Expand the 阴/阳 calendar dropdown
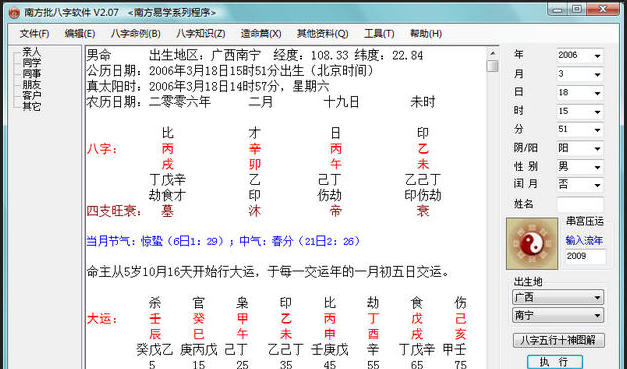This screenshot has height=369, width=627. tap(597, 149)
